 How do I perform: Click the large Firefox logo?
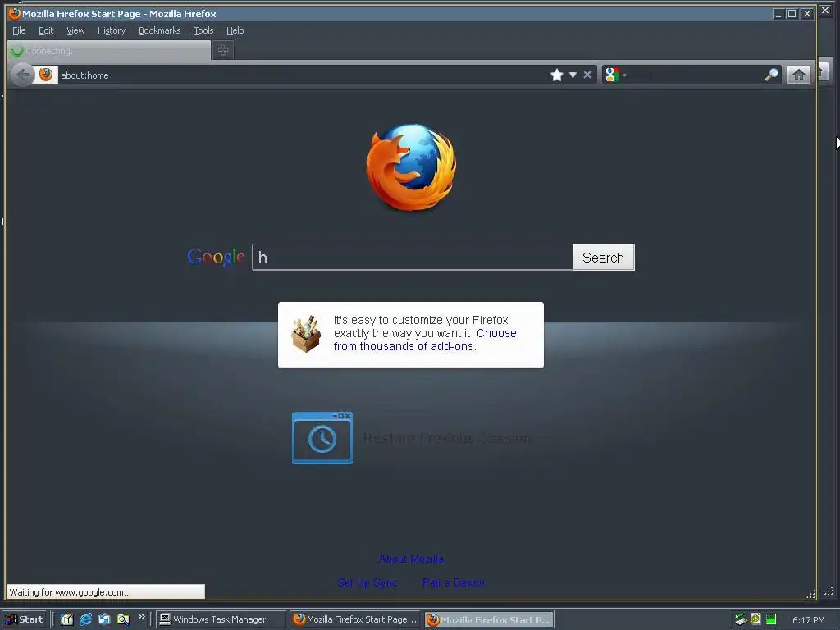pos(411,167)
